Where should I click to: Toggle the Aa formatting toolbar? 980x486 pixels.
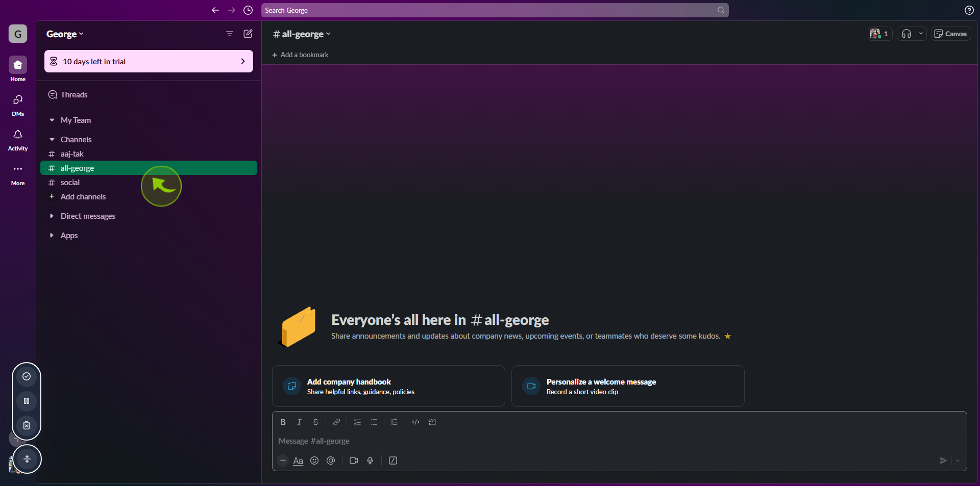[x=298, y=461]
